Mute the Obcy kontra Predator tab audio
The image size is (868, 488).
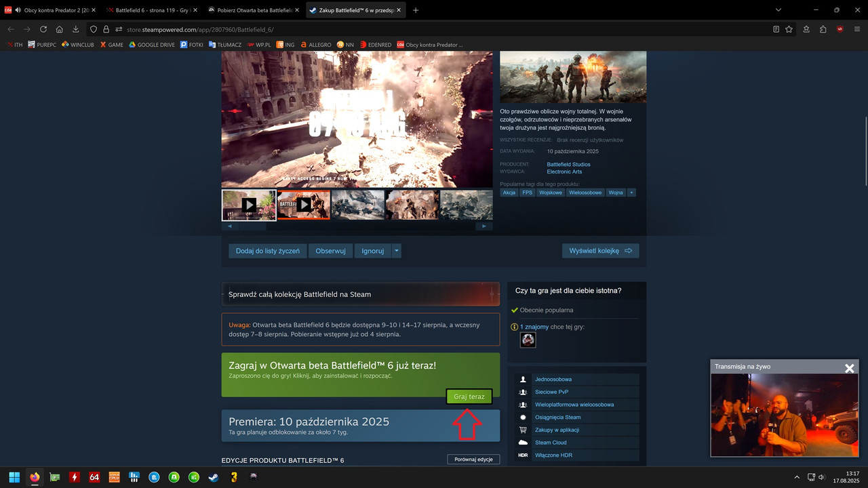[18, 10]
